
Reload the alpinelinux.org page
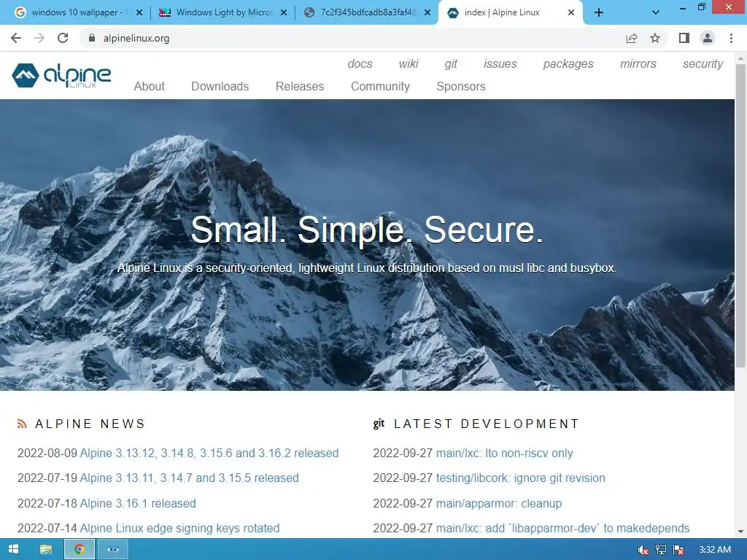(63, 38)
